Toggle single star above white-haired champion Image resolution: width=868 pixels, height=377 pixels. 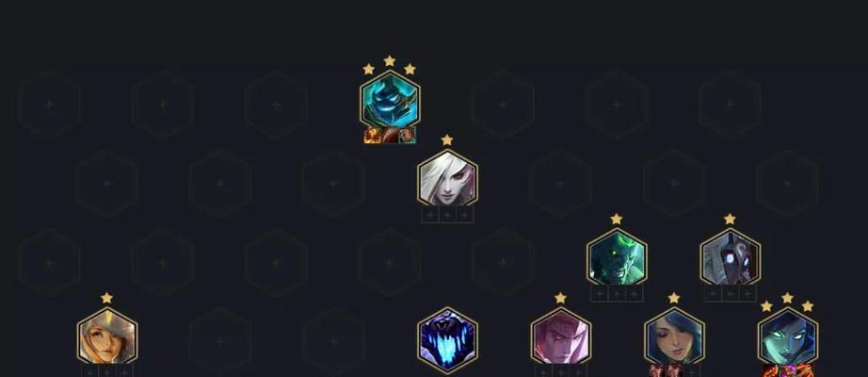[x=447, y=139]
